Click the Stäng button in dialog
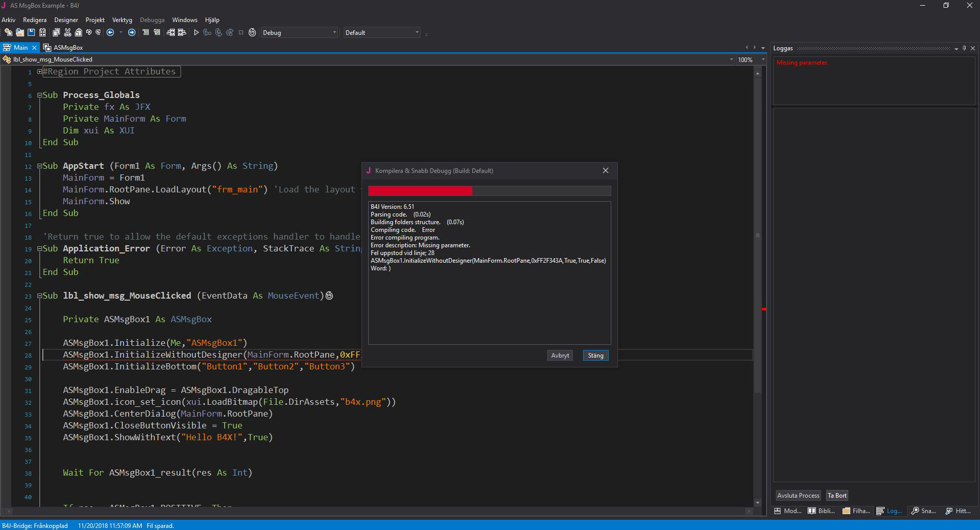The width and height of the screenshot is (980, 530). [595, 356]
